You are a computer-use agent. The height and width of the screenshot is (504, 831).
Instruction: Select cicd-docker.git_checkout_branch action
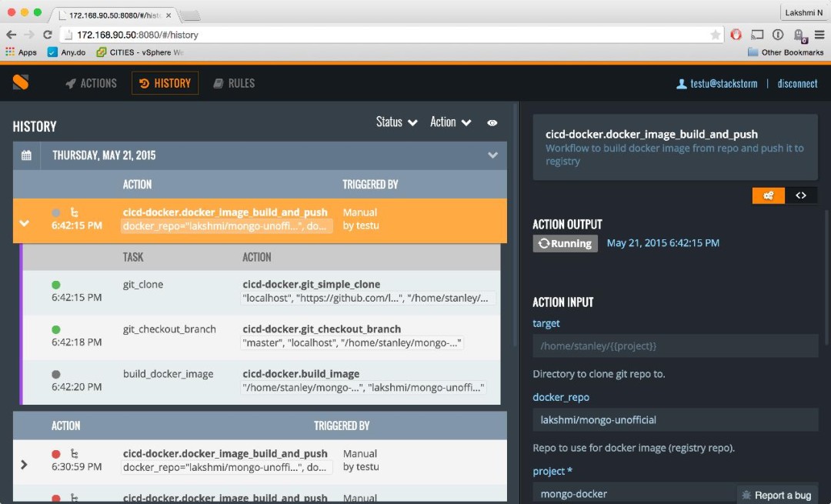[x=322, y=329]
